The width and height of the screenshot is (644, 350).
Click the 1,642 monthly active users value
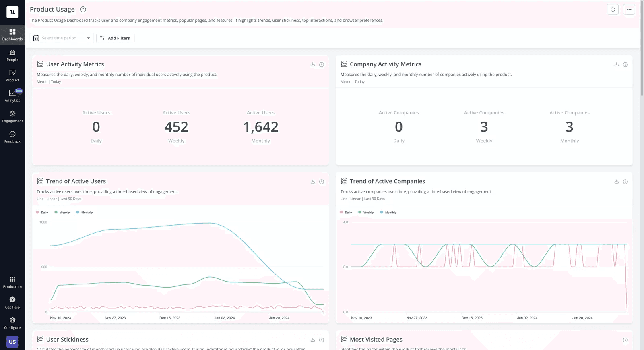(x=261, y=127)
